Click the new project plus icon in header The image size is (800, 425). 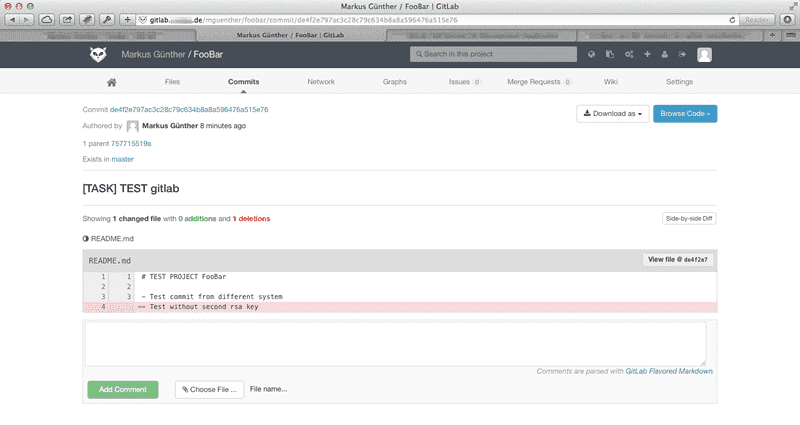647,54
